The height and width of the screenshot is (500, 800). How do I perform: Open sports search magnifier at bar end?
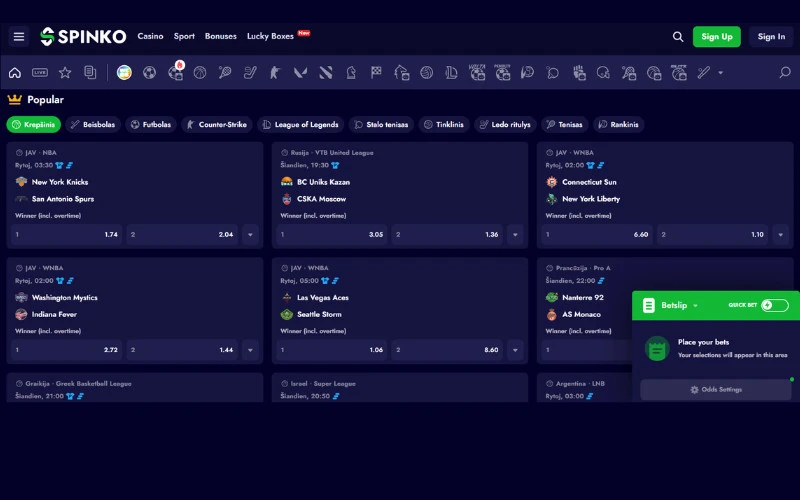tap(785, 73)
